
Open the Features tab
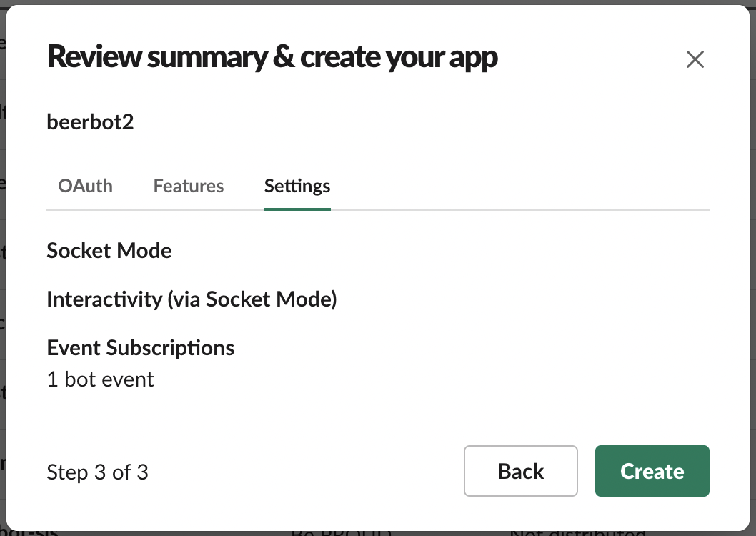pos(189,186)
